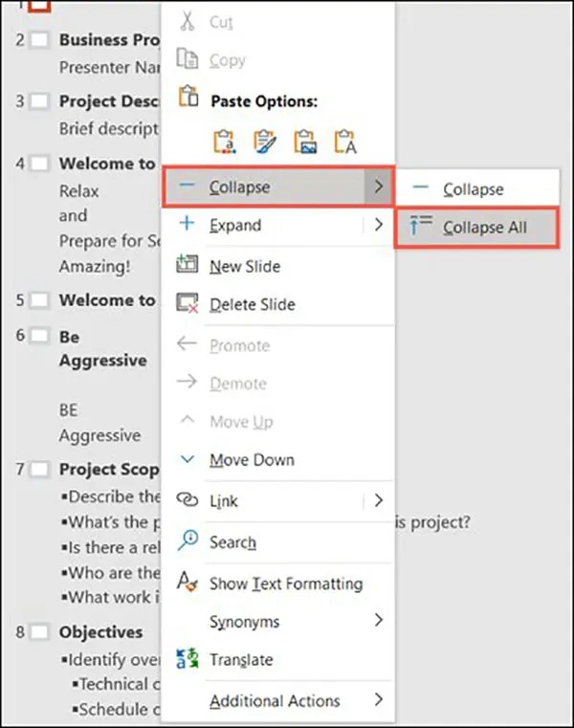
Task: Open the Link submenu arrow
Action: [379, 500]
